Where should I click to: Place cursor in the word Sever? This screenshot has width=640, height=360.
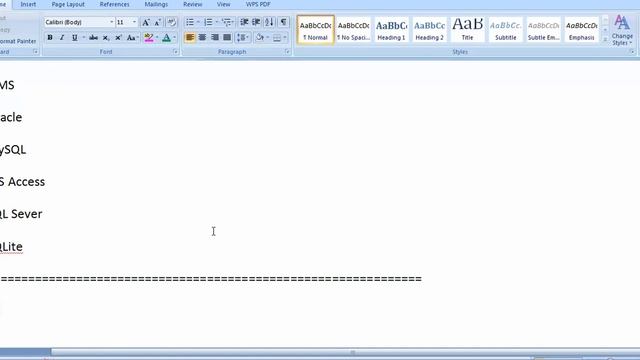coord(27,214)
